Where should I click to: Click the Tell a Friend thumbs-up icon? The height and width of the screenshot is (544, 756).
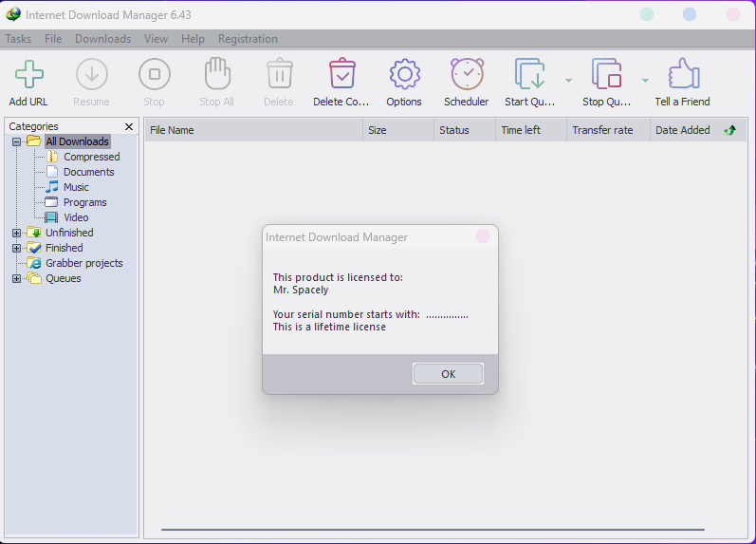pyautogui.click(x=684, y=73)
